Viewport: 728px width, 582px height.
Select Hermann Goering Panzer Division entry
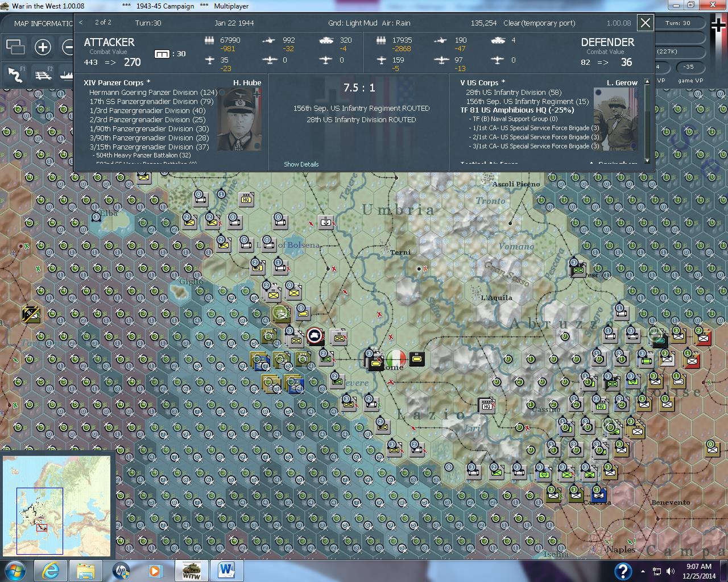pyautogui.click(x=153, y=92)
